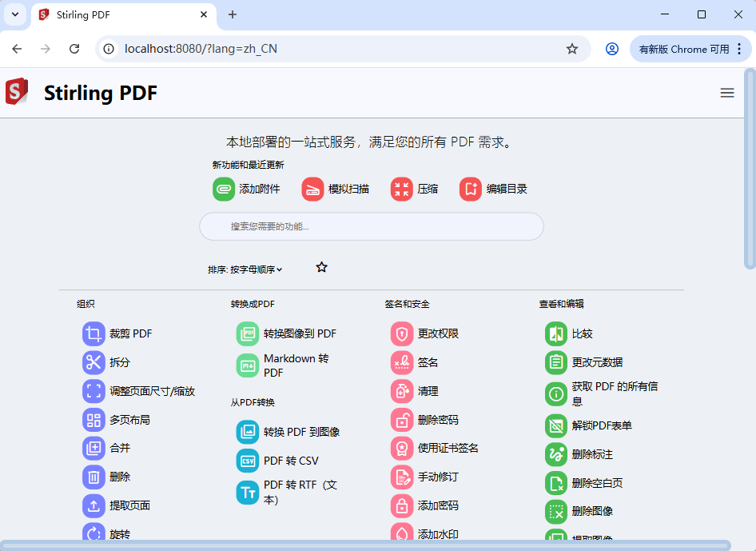The width and height of the screenshot is (756, 551).
Task: View site information for localhost
Action: (x=109, y=49)
